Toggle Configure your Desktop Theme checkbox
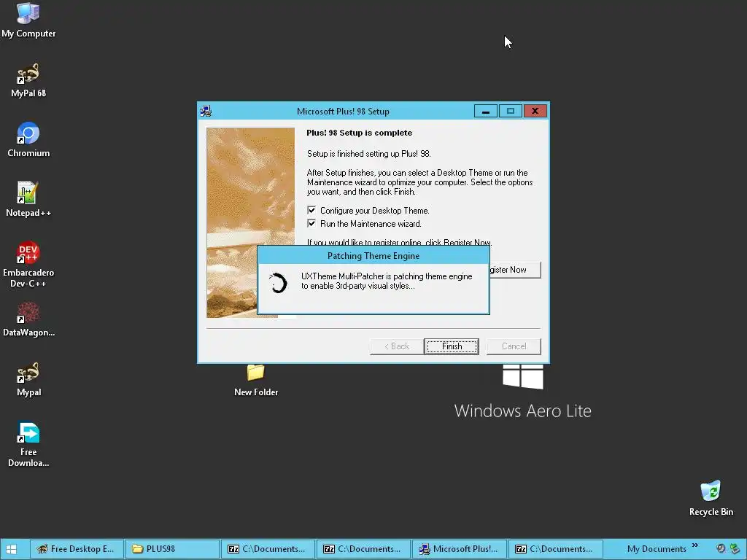This screenshot has height=560, width=747. pos(311,211)
